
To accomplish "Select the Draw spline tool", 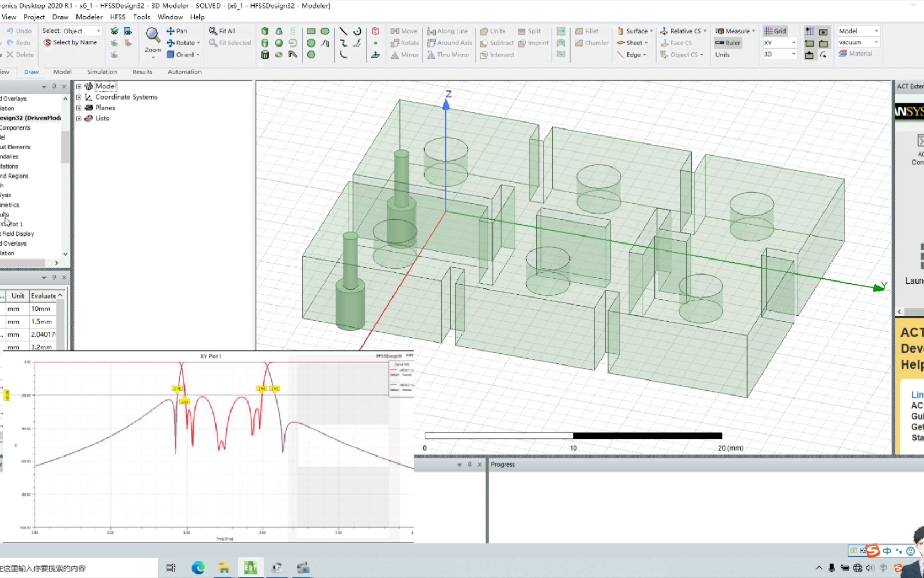I will pyautogui.click(x=343, y=43).
